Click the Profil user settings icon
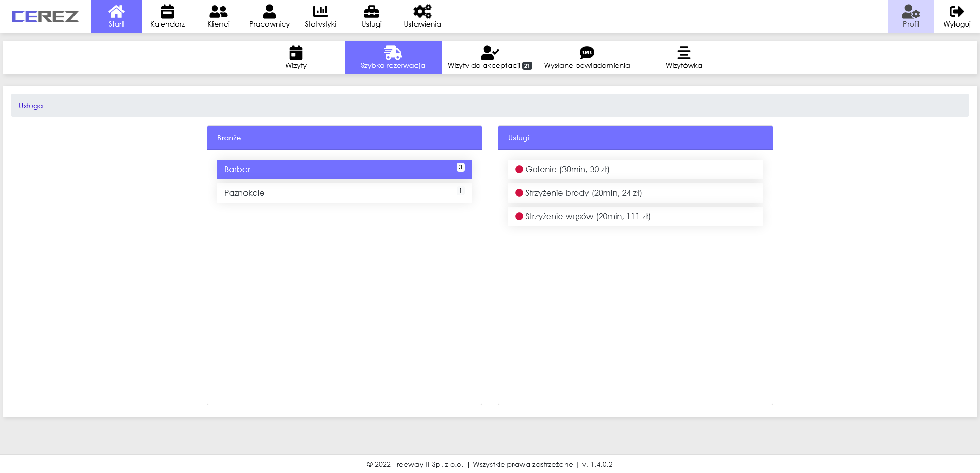 coord(911,11)
